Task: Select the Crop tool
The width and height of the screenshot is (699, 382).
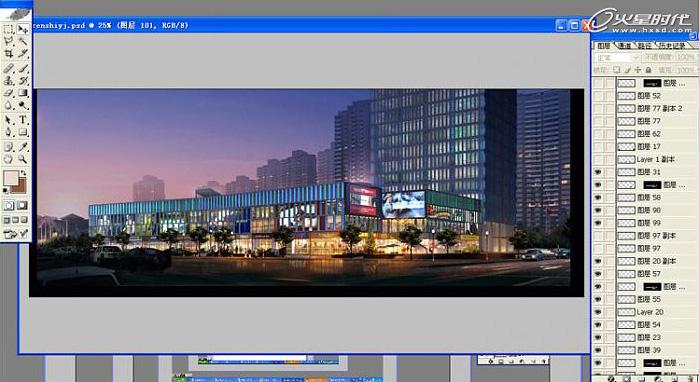Action: click(x=8, y=54)
